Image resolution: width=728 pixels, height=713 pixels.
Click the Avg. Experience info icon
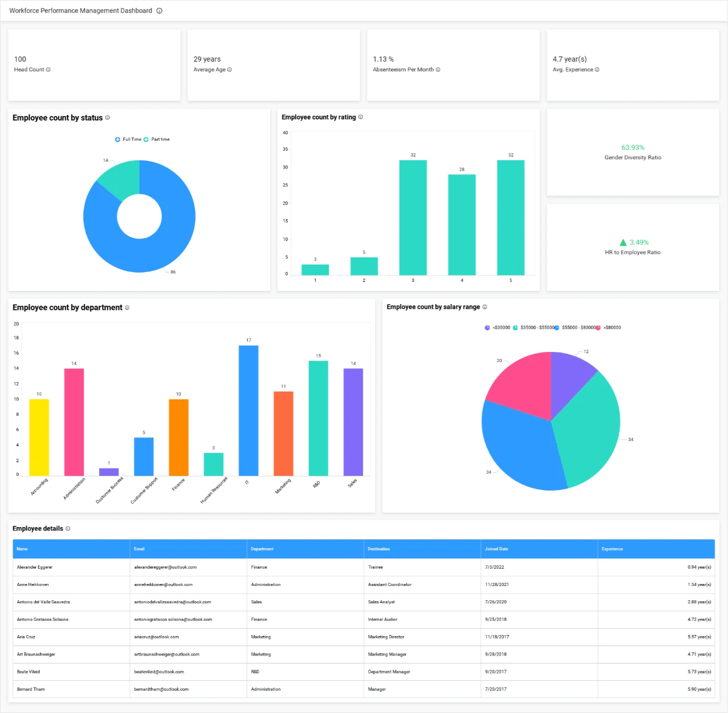tap(597, 70)
